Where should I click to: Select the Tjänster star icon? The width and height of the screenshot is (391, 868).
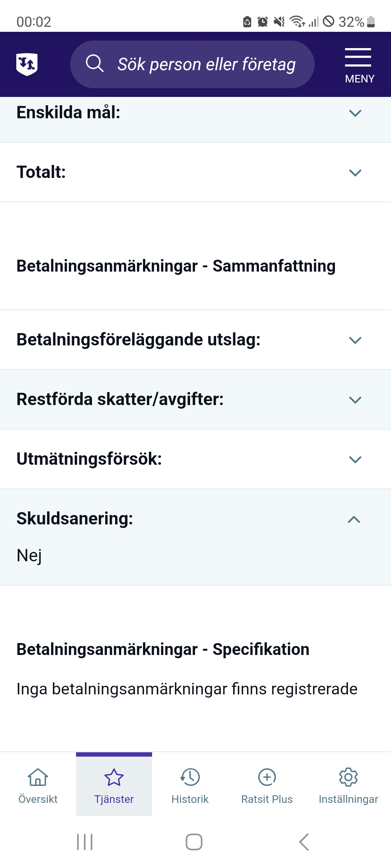[x=114, y=777]
